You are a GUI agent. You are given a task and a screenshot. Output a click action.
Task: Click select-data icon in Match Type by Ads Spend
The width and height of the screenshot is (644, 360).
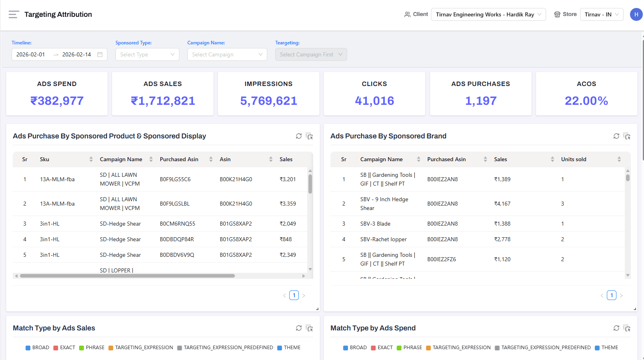pyautogui.click(x=627, y=328)
